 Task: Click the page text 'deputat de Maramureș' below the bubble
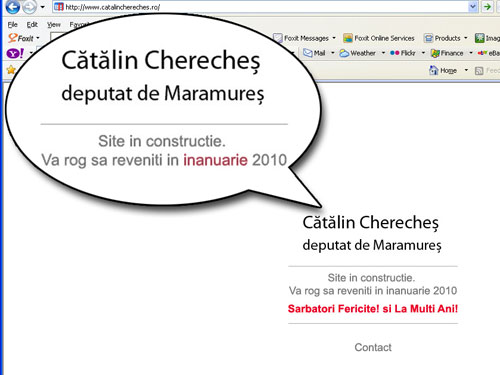pyautogui.click(x=372, y=245)
